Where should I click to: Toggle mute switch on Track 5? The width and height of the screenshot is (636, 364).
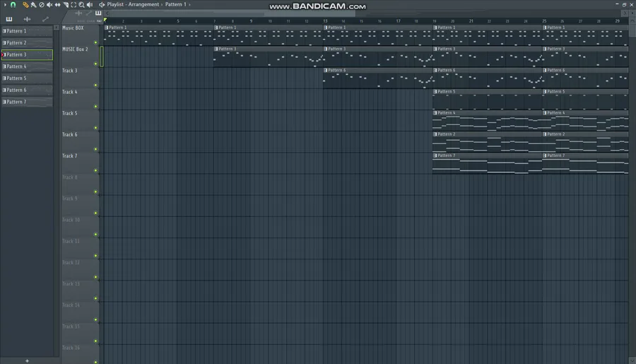[95, 128]
